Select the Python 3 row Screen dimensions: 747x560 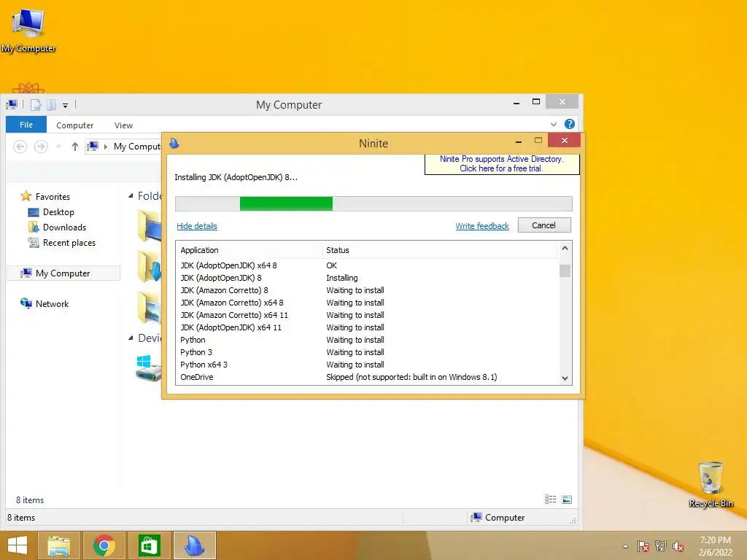point(367,352)
